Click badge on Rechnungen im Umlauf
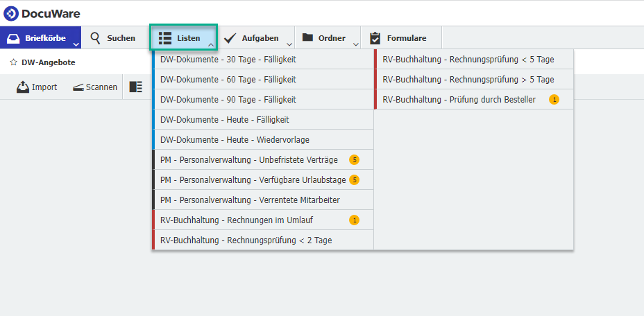Image resolution: width=644 pixels, height=316 pixels. tap(354, 220)
